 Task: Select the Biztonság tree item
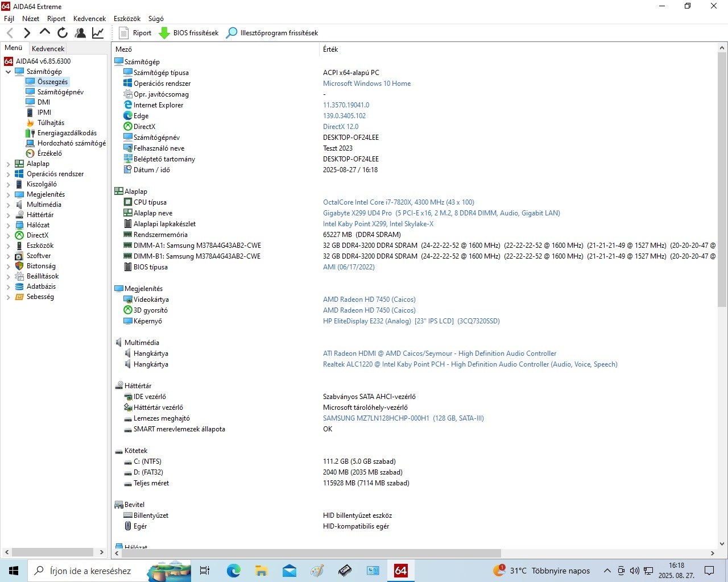pyautogui.click(x=41, y=266)
